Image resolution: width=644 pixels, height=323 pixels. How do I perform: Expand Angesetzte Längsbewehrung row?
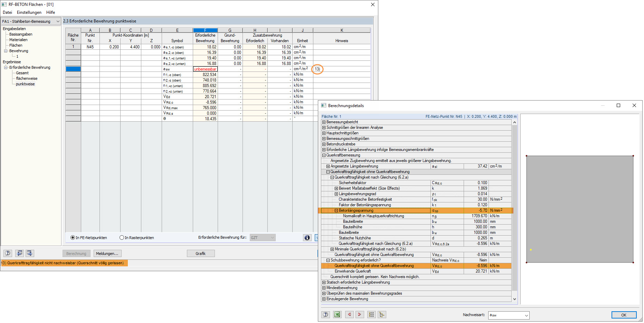(x=328, y=166)
